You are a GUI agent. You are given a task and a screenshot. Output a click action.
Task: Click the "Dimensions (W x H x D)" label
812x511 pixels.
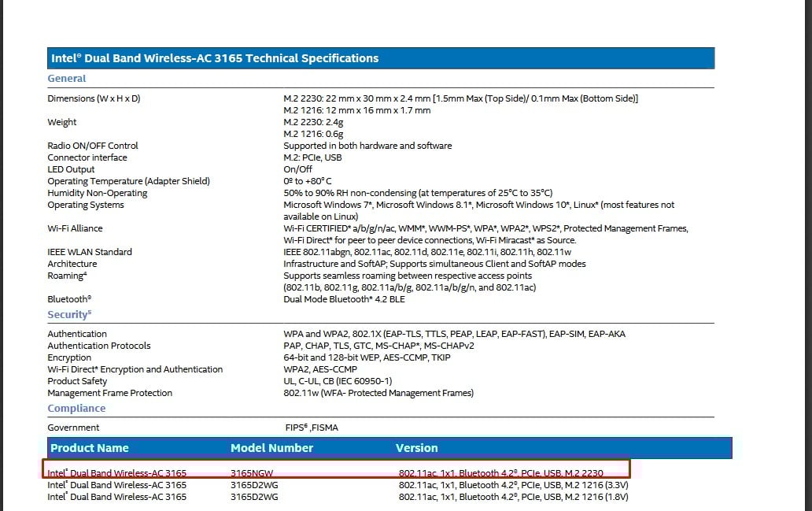point(94,98)
